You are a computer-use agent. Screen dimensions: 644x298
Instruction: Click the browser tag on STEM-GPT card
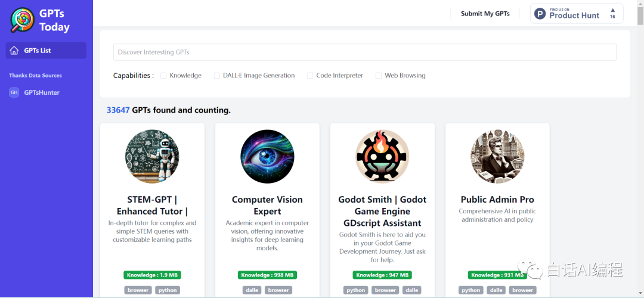pos(138,290)
